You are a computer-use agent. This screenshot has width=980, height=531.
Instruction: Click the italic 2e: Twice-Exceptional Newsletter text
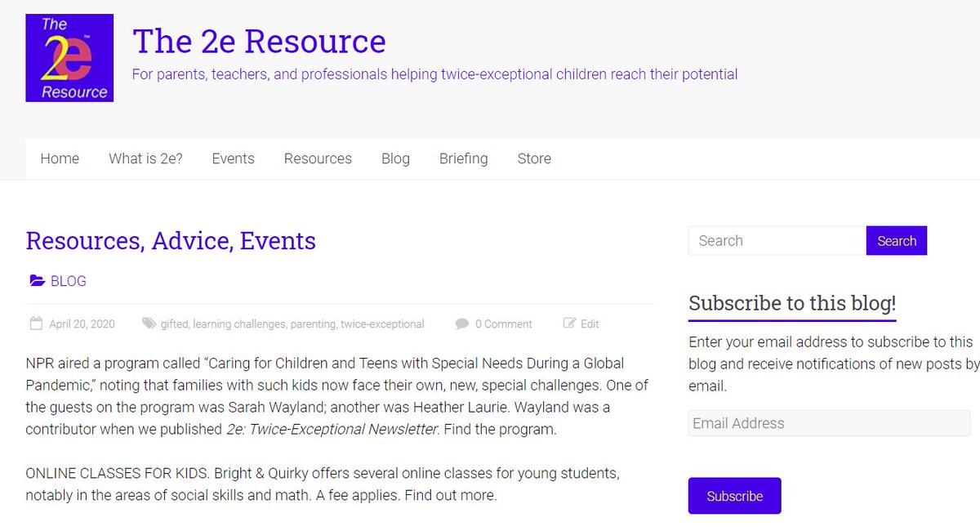(x=332, y=429)
